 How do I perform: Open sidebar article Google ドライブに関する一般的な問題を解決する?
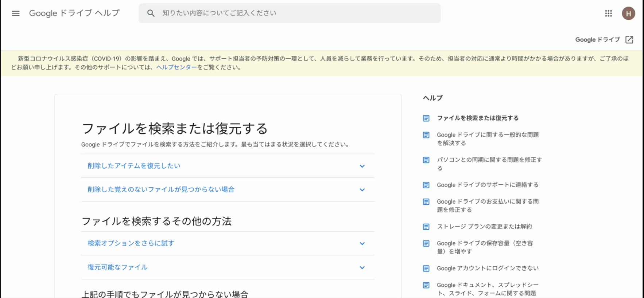click(488, 139)
